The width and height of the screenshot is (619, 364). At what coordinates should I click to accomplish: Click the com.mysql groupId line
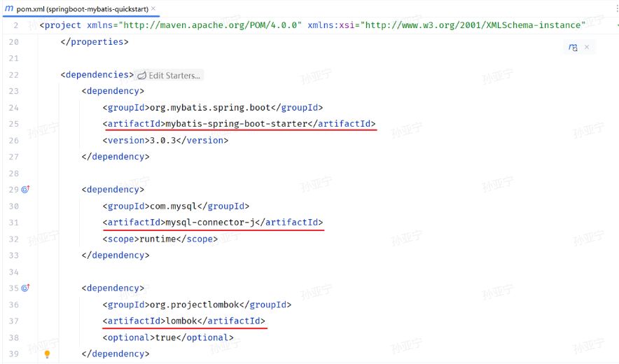coord(176,206)
